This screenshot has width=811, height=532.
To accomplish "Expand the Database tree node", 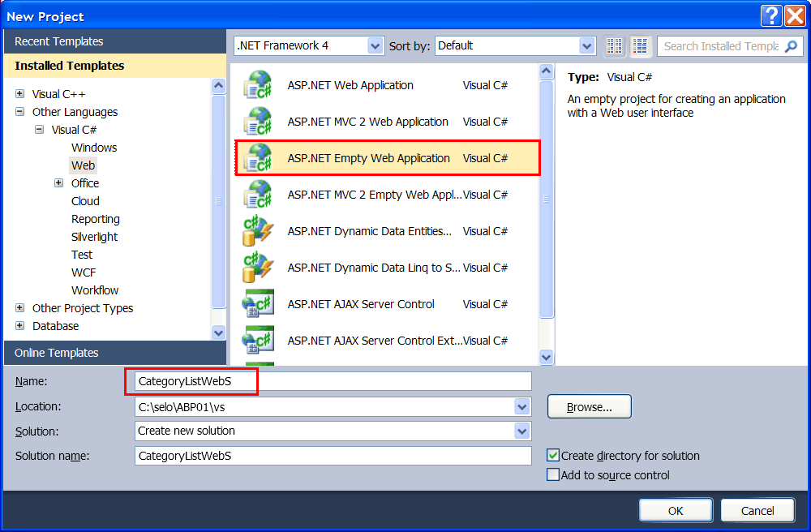I will [19, 326].
